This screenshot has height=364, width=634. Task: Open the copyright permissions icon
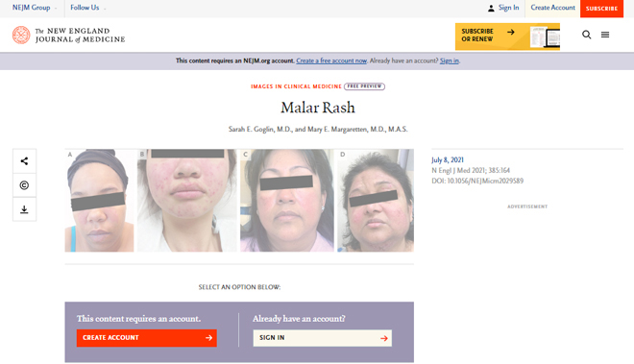click(x=24, y=185)
